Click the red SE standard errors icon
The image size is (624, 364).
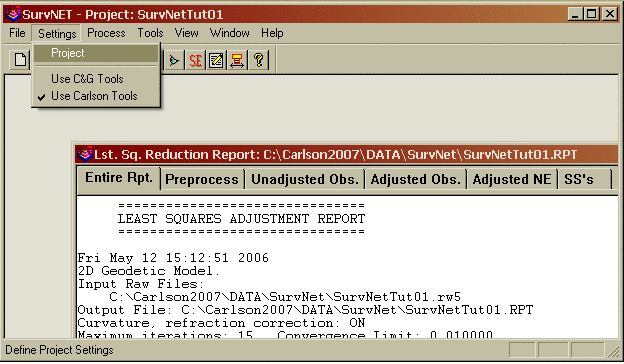pyautogui.click(x=195, y=60)
